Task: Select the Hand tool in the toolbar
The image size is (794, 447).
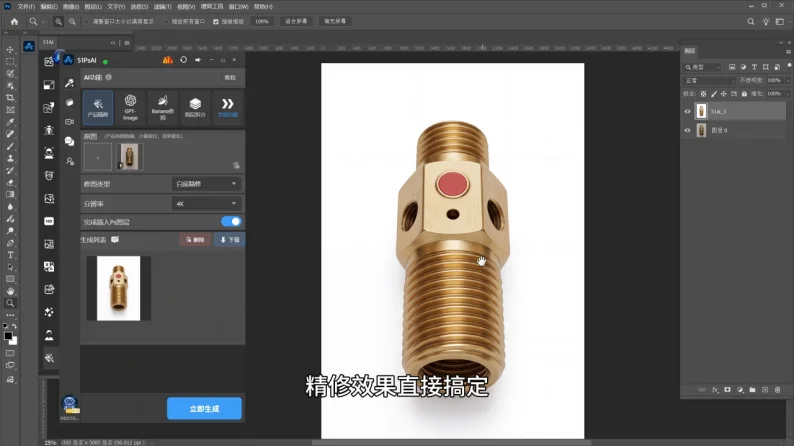Action: point(10,291)
